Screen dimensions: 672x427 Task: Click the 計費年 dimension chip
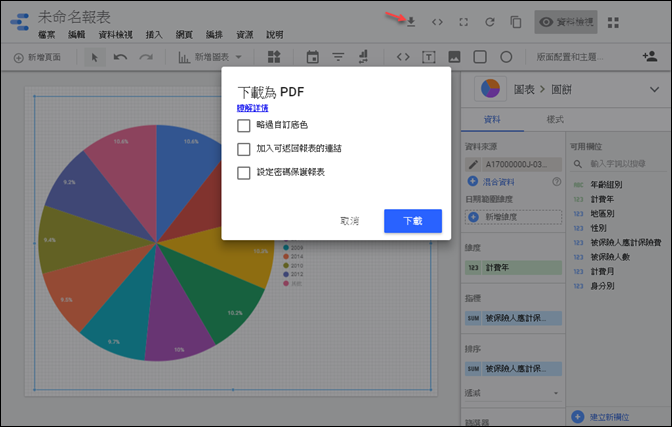pos(513,268)
